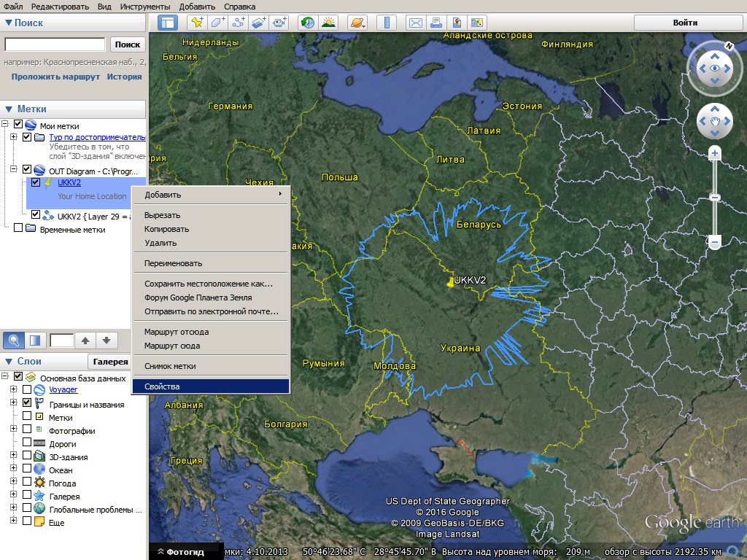Image resolution: width=747 pixels, height=560 pixels.
Task: Click the zoom-in plus on zoom slider
Action: click(715, 153)
